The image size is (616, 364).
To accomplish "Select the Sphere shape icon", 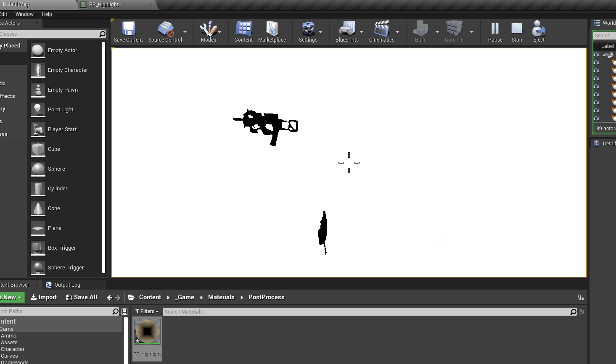I will [38, 169].
